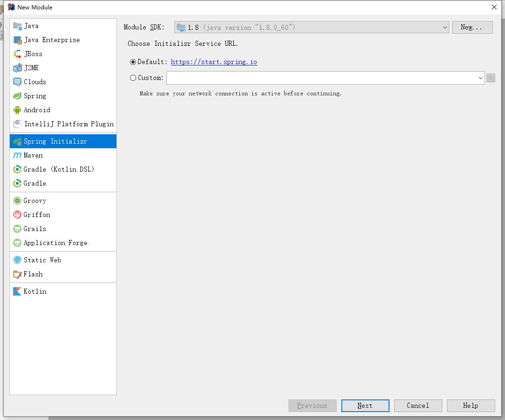
Task: Select the Java folder icon
Action: click(17, 26)
